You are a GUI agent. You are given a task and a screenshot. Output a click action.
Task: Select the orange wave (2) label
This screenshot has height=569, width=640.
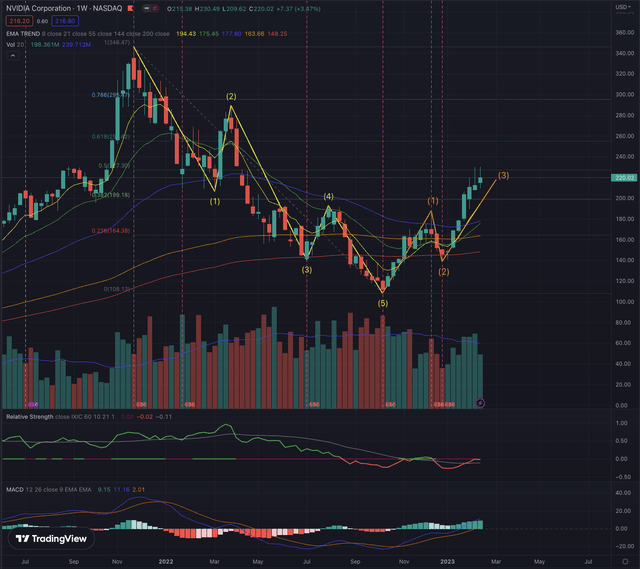pos(444,271)
